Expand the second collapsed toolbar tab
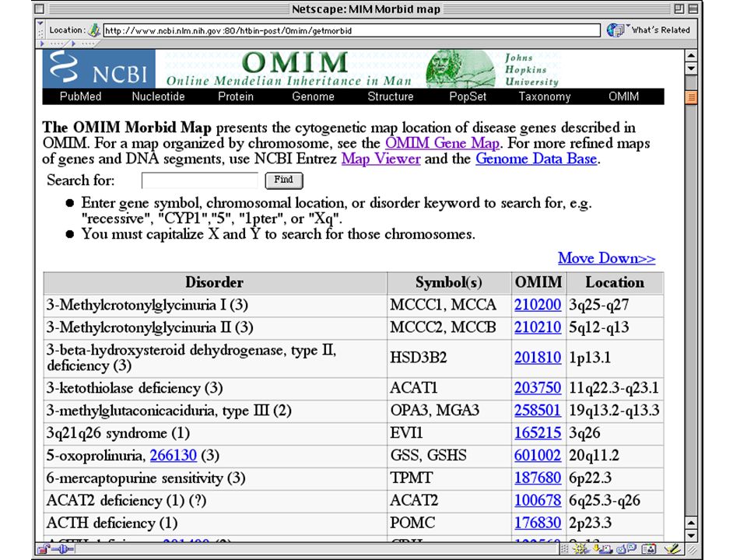Screen dimensions: 747x560 click(83, 44)
